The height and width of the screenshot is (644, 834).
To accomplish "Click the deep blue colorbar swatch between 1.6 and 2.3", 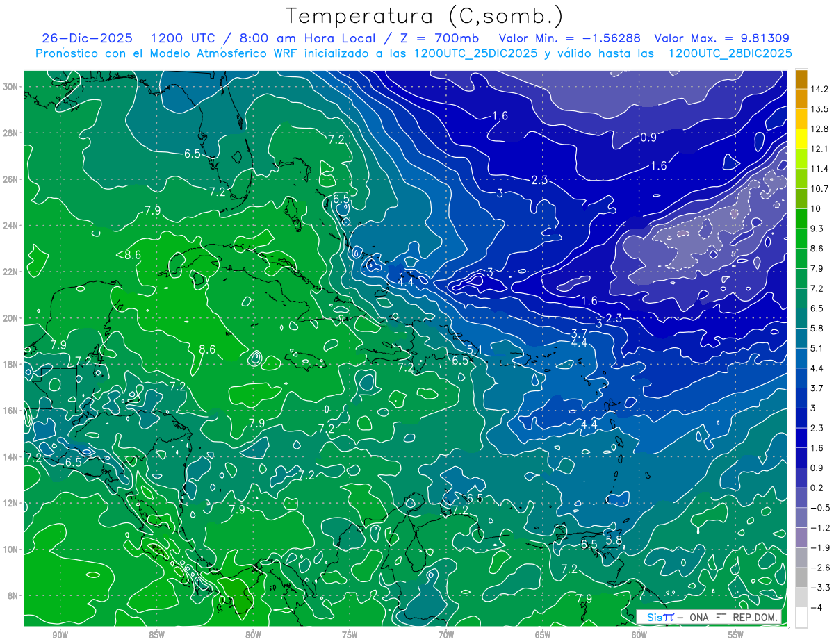I will pyautogui.click(x=801, y=438).
